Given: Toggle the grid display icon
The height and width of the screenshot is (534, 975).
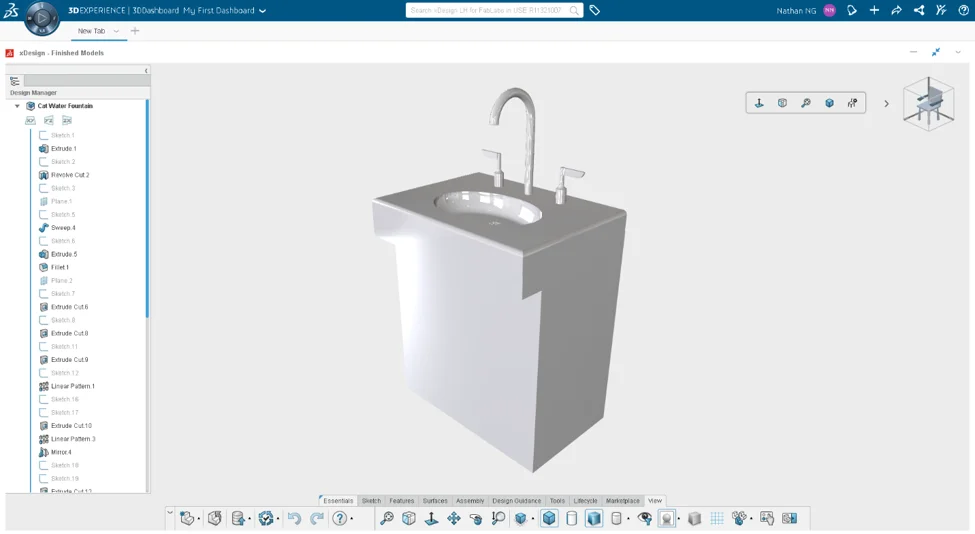Looking at the screenshot, I should tap(717, 518).
